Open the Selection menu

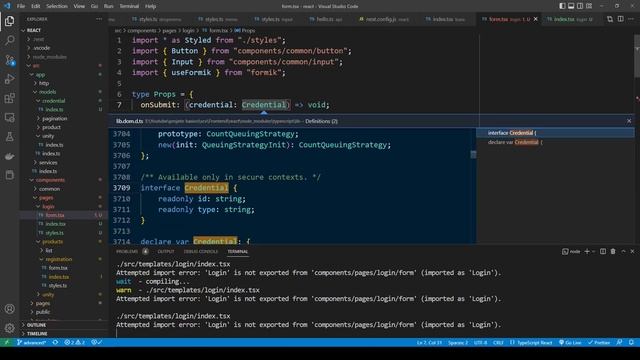pos(57,6)
